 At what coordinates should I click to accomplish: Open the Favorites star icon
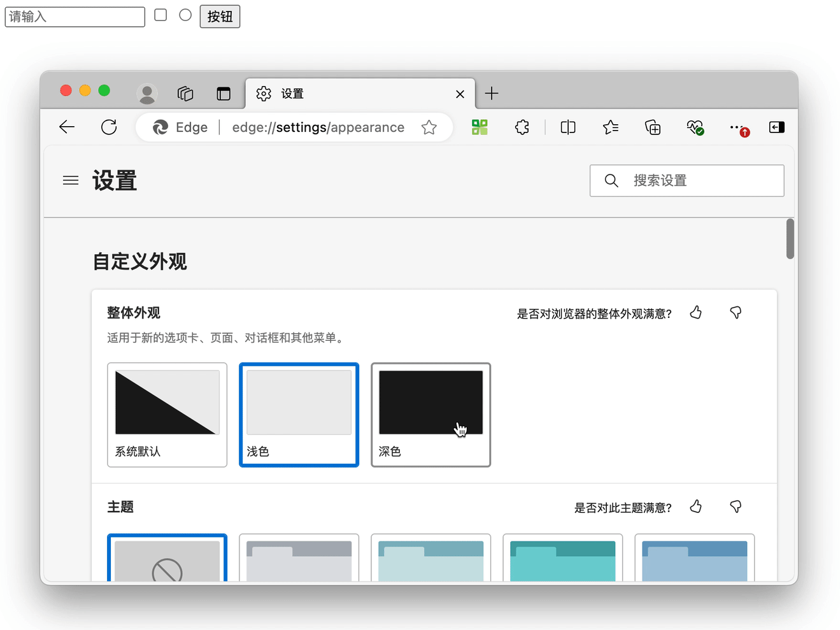611,127
